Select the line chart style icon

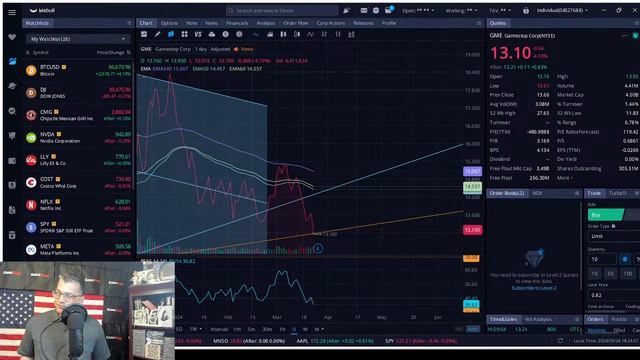tap(256, 35)
